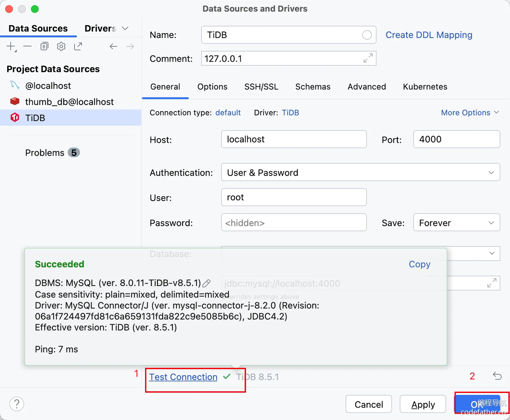Viewport: 510px width, 420px height.
Task: Switch to the Drivers tab
Action: pyautogui.click(x=100, y=29)
